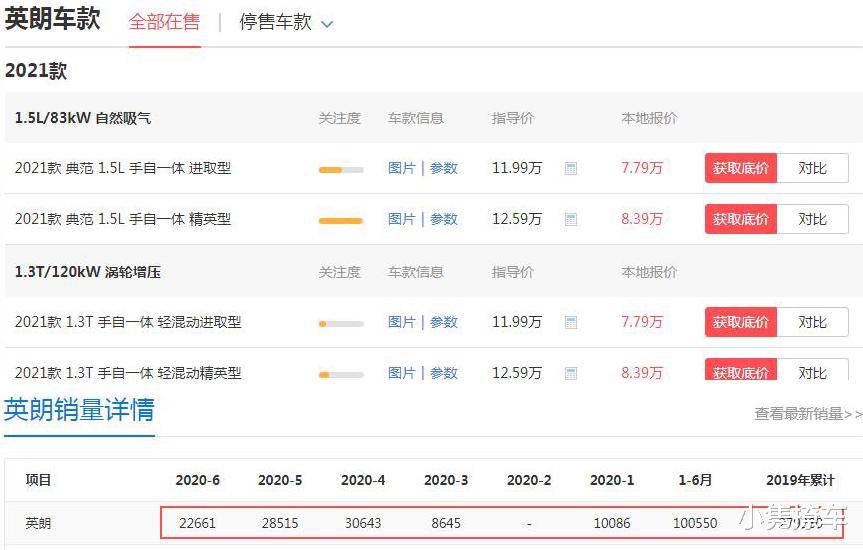Click guide price 12.59万 for 典范 1.5L 精英型
The width and height of the screenshot is (863, 550).
(x=517, y=219)
